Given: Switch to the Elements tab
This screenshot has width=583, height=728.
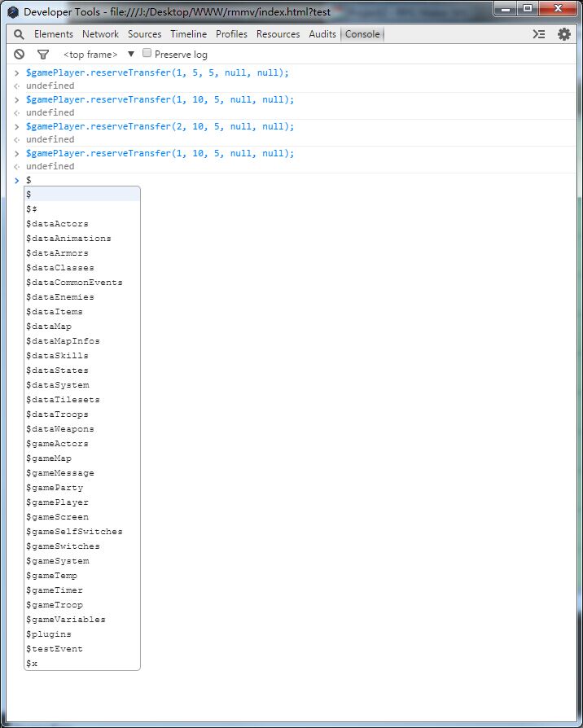Looking at the screenshot, I should pyautogui.click(x=54, y=34).
